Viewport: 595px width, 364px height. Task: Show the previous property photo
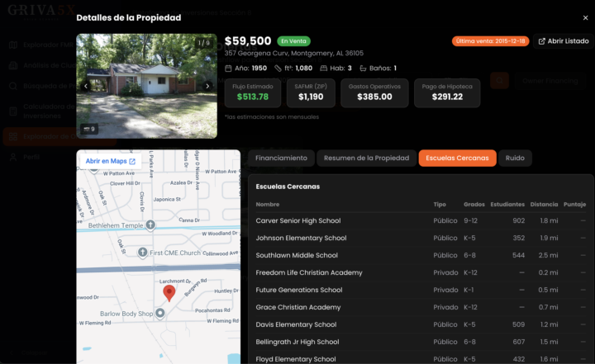(86, 86)
